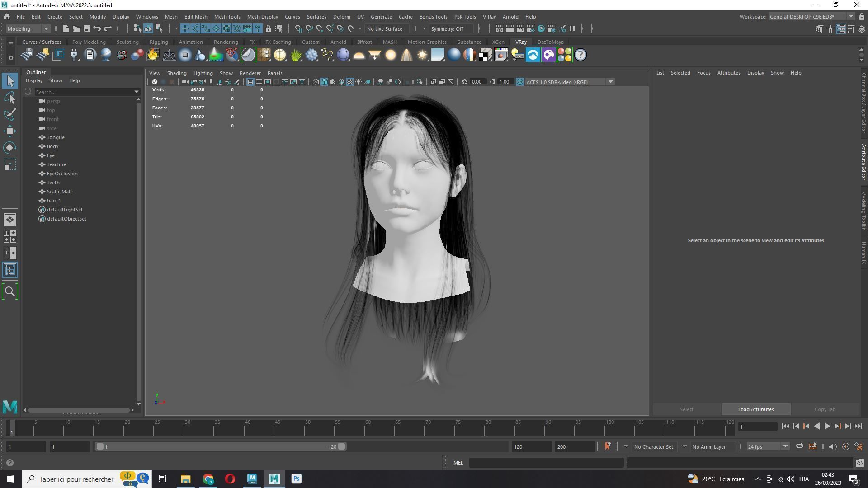Activate the Move tool
This screenshot has width=868, height=488.
click(x=10, y=131)
